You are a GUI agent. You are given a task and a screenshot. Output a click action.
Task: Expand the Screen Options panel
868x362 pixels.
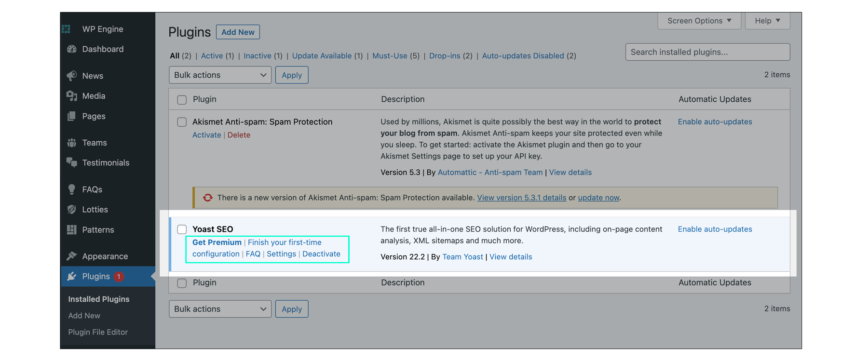[x=699, y=21]
